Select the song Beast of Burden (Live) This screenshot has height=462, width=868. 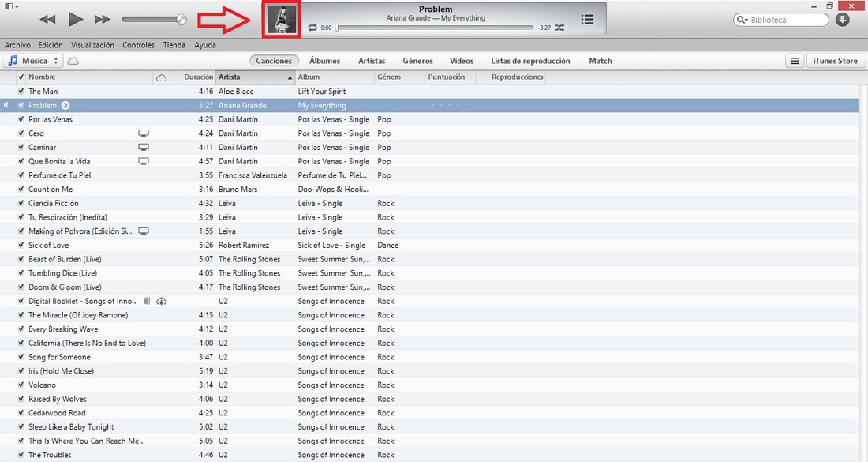click(x=65, y=259)
